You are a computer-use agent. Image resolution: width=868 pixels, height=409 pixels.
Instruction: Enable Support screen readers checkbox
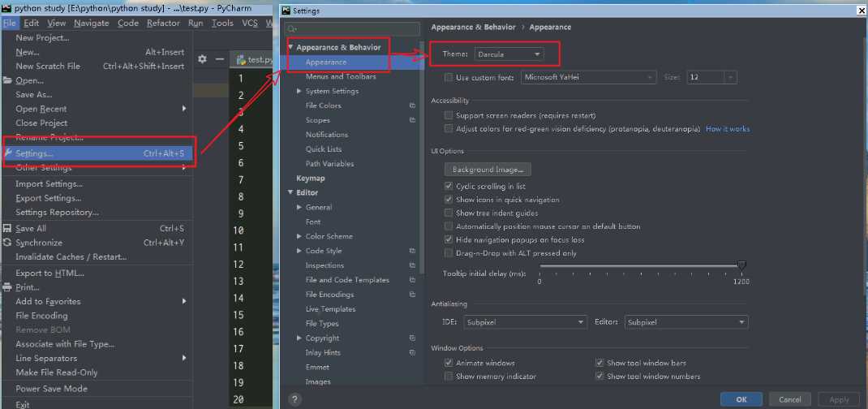449,115
